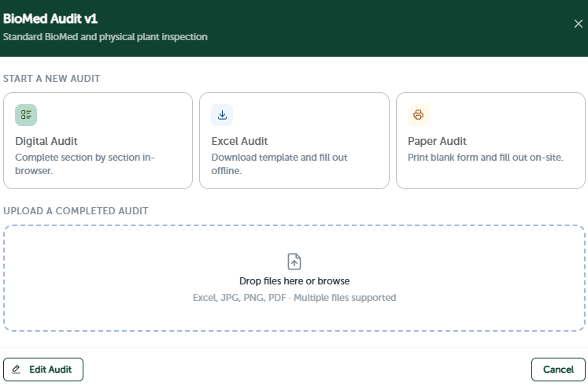Click the Paper Audit printer icon
Image resolution: width=588 pixels, height=390 pixels.
pyautogui.click(x=419, y=115)
